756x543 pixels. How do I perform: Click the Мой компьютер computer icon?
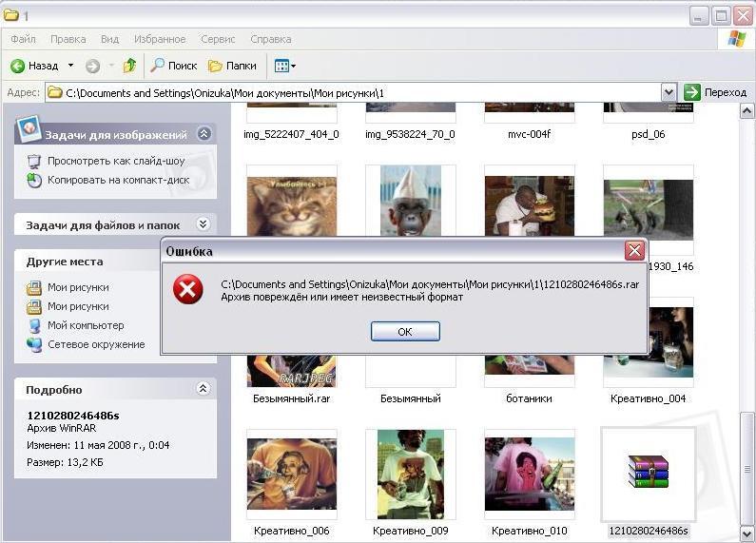coord(35,326)
